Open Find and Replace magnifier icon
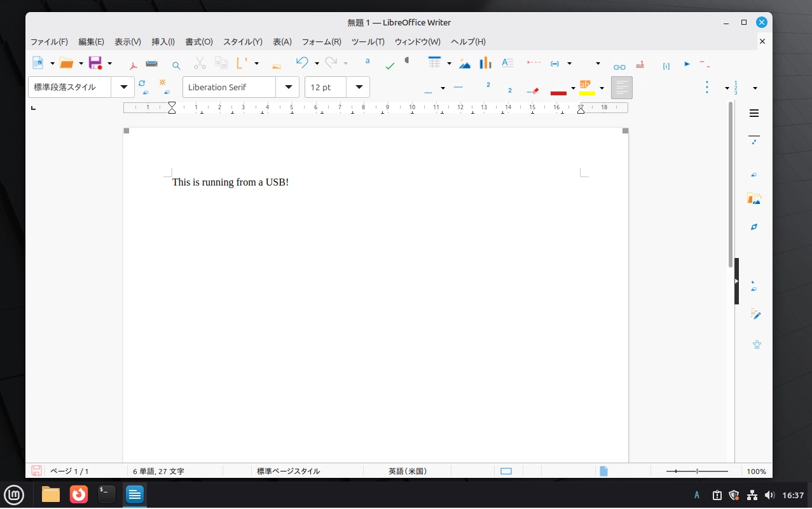The image size is (812, 509). 176,65
